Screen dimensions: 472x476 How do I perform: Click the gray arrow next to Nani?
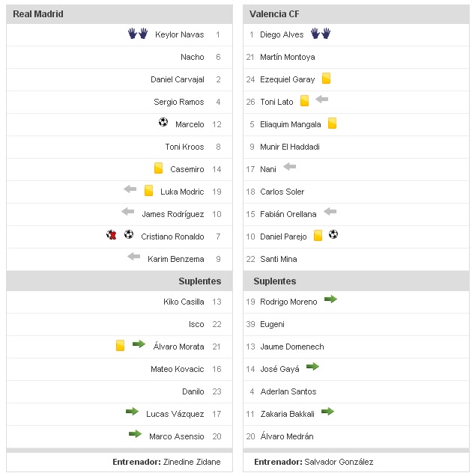(290, 167)
